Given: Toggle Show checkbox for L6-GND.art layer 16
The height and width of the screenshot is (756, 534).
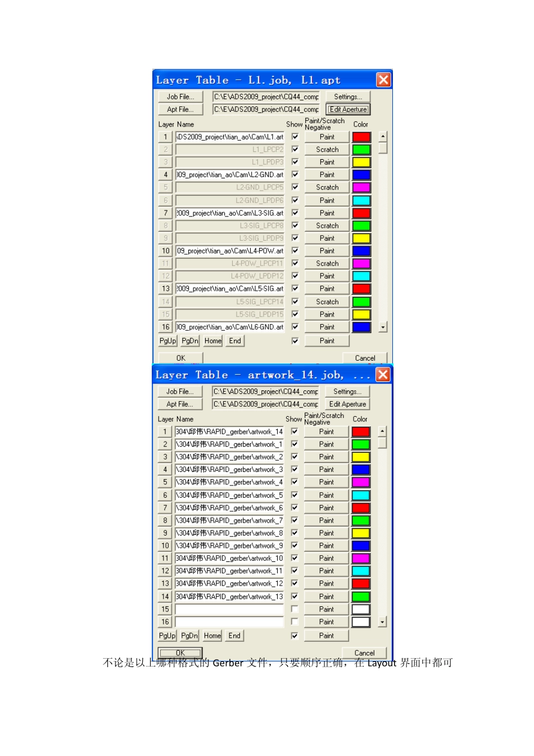Looking at the screenshot, I should [x=295, y=327].
